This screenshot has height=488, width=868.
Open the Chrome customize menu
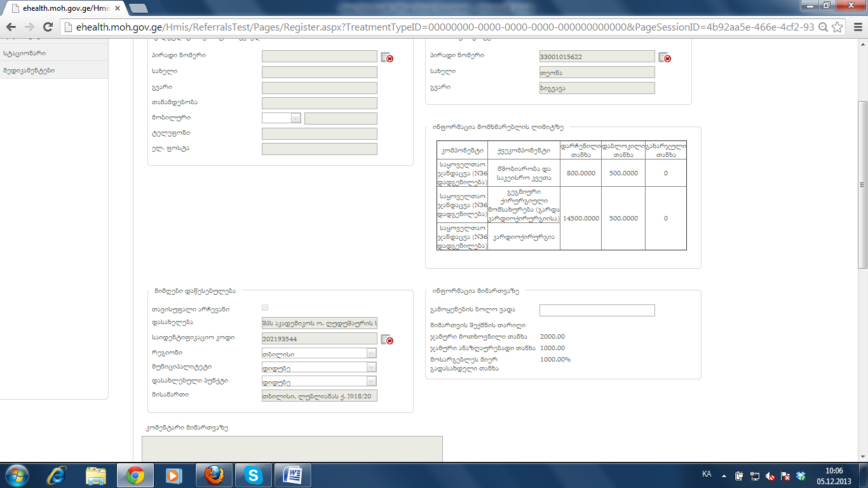click(856, 27)
